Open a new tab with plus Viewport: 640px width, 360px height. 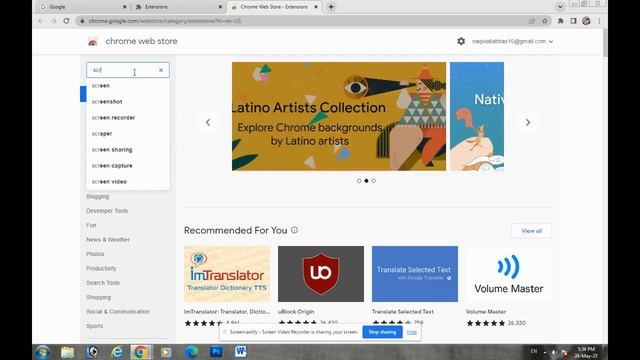tap(331, 7)
